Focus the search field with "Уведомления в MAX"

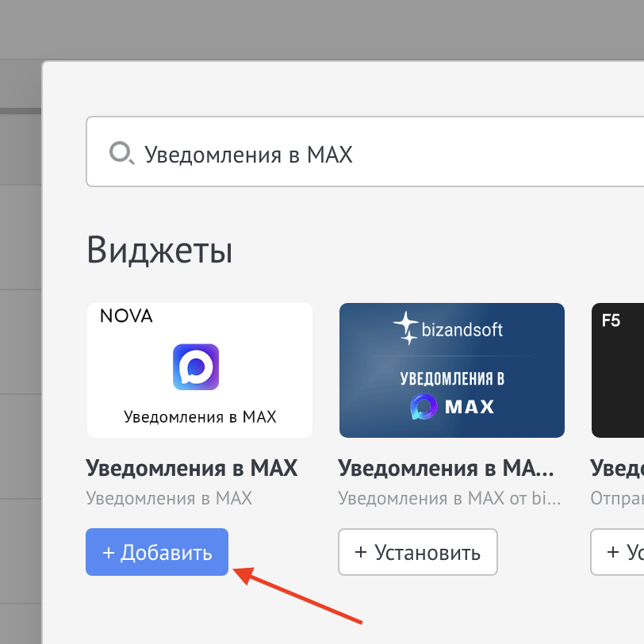(365, 151)
